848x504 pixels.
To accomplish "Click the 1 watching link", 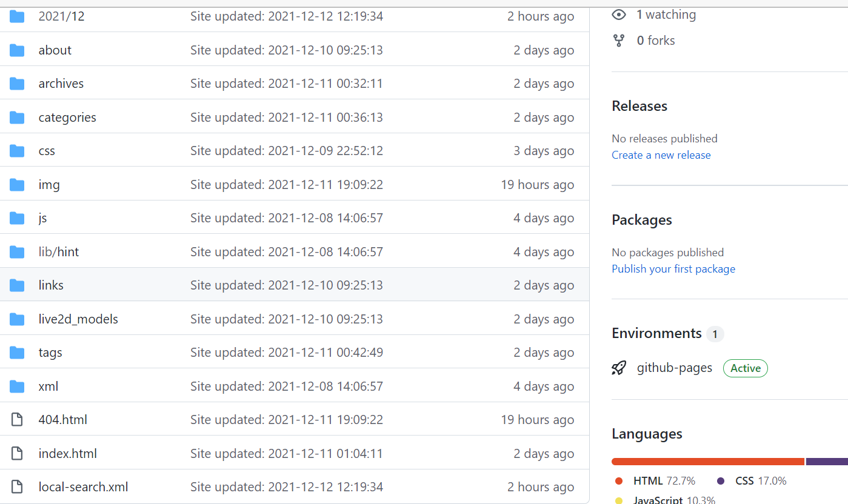I will click(x=666, y=15).
